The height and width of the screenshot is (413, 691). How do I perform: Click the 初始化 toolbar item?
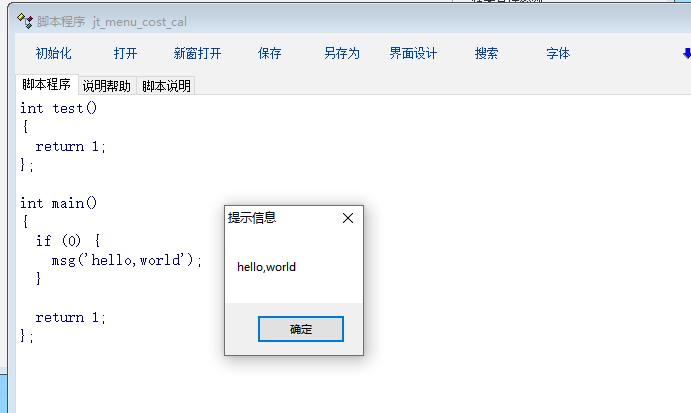coord(53,54)
